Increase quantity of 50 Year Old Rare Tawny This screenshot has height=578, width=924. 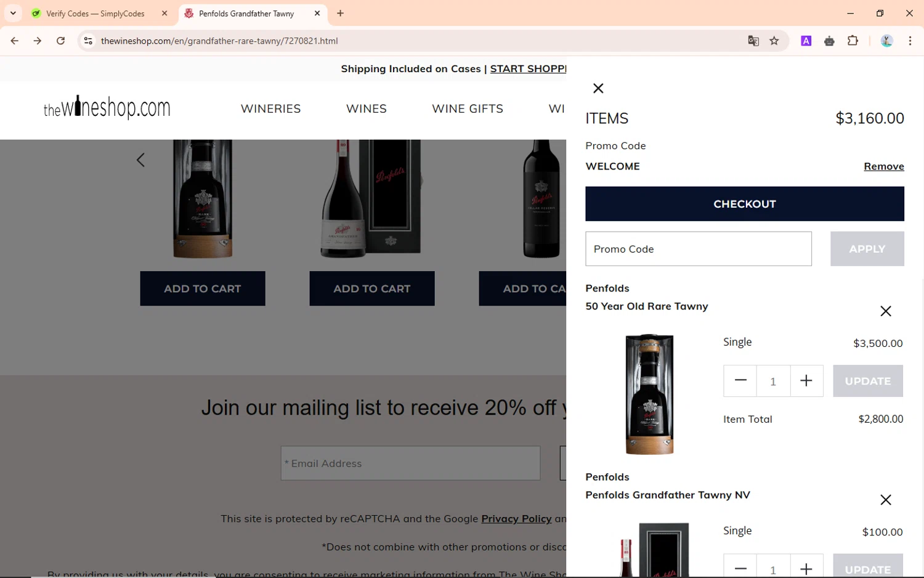(x=806, y=381)
